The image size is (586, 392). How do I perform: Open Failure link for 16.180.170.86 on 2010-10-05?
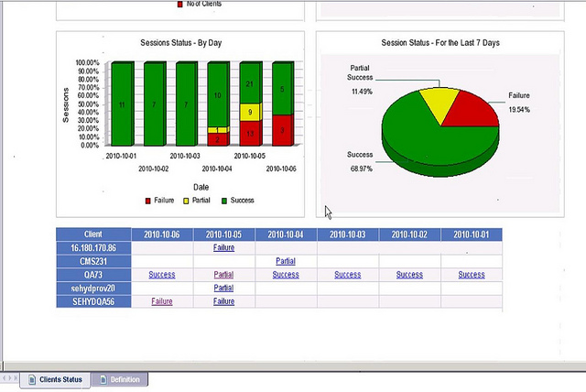223,247
